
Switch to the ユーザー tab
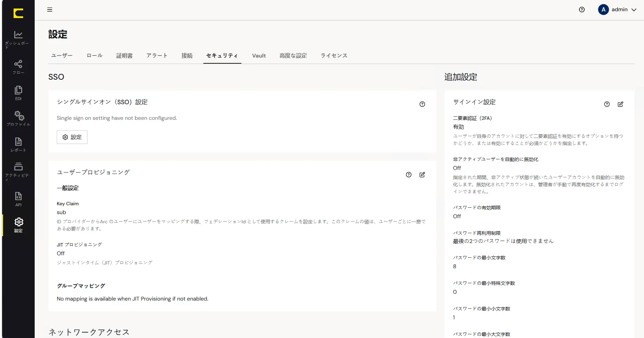[62, 55]
